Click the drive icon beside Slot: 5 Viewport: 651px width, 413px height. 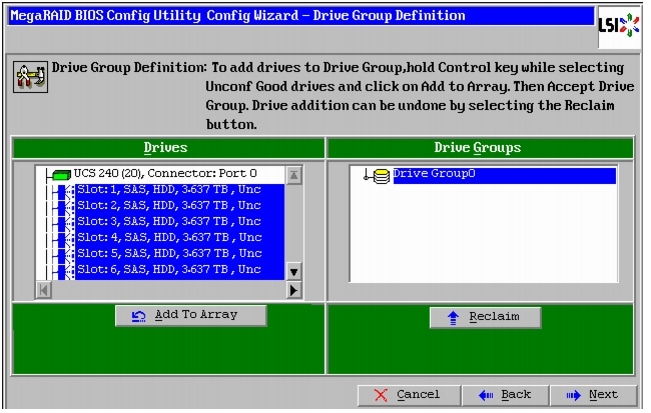66,254
